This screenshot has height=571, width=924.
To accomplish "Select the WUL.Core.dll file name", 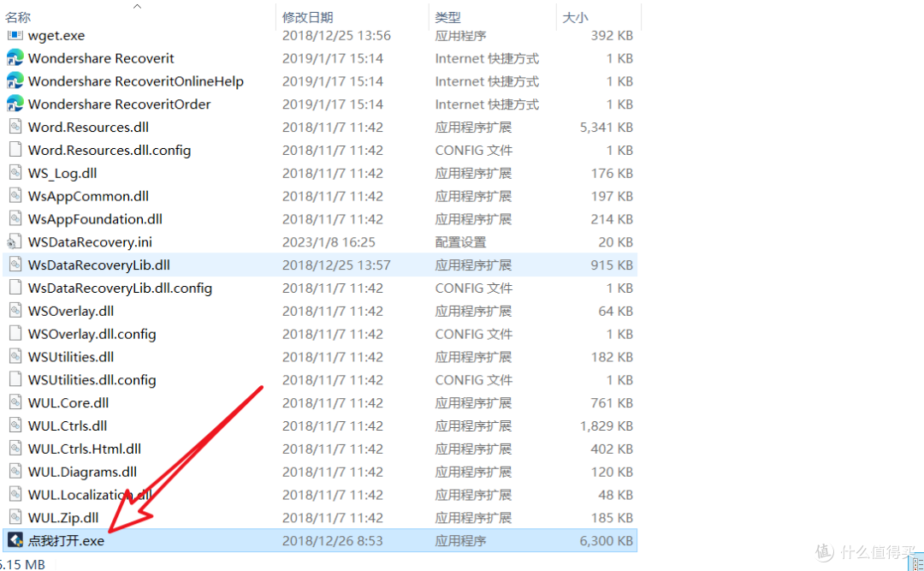I will [68, 403].
